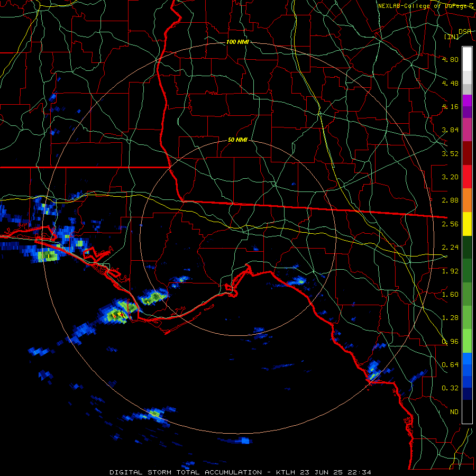Image resolution: width=476 pixels, height=476 pixels.
Task: Click the 4.48 legend value
Action: click(450, 83)
